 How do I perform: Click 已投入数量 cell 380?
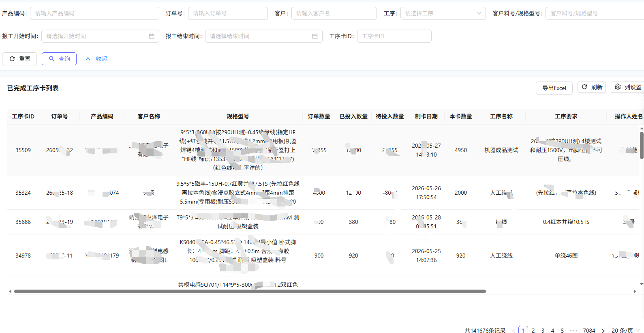click(353, 222)
